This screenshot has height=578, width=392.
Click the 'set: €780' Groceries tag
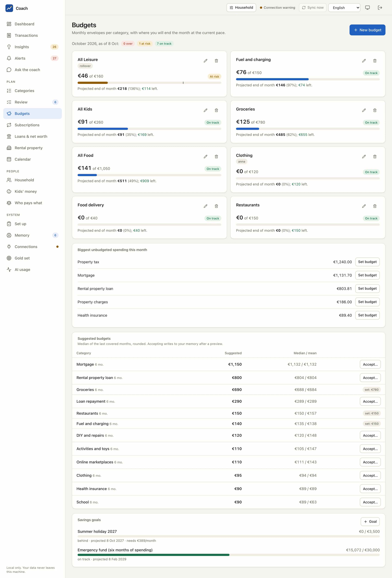371,390
